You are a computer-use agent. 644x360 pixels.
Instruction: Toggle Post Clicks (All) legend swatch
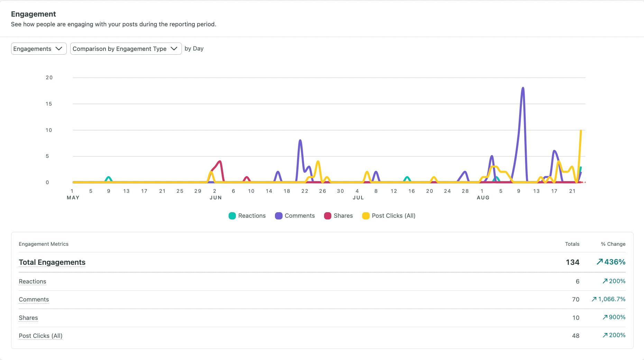point(366,216)
